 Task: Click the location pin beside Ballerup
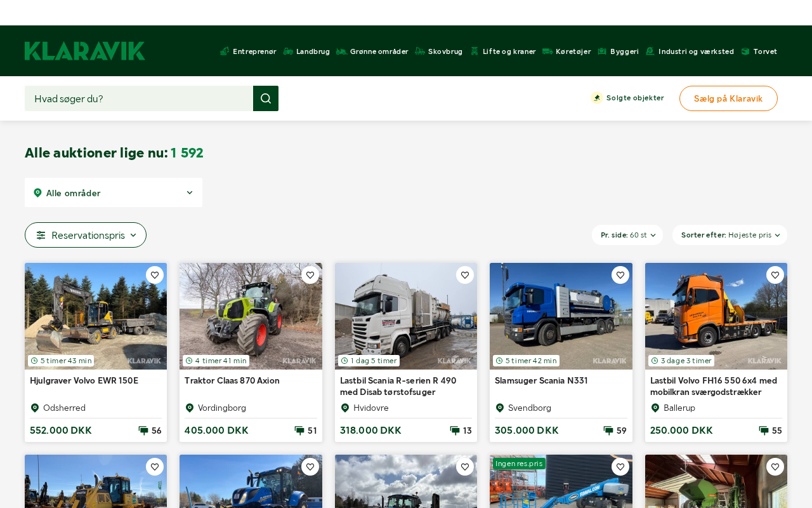655,408
